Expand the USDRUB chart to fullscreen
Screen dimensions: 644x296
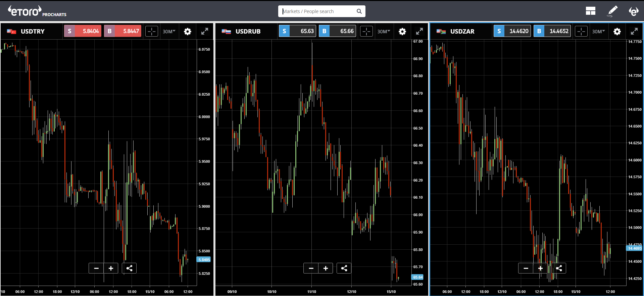pos(419,31)
